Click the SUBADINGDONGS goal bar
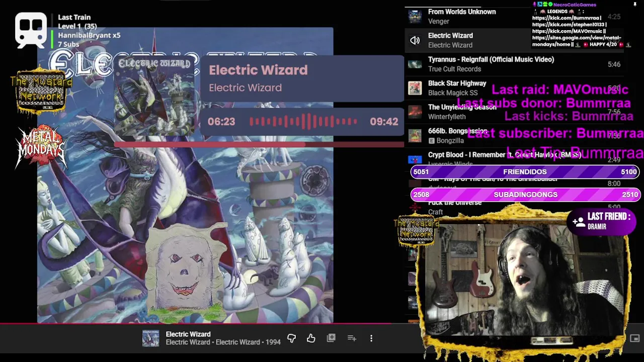The image size is (644, 362). click(525, 195)
